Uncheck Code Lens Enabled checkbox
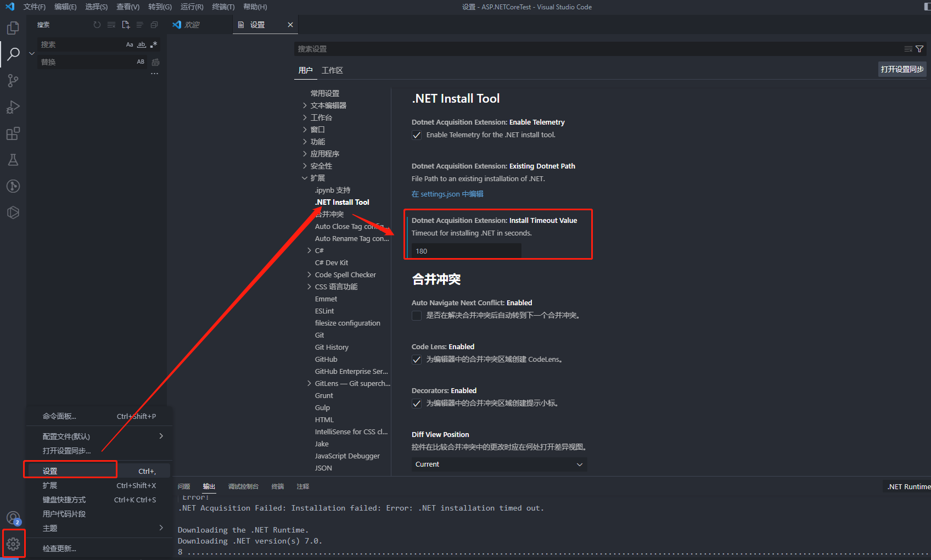931x560 pixels. (417, 360)
